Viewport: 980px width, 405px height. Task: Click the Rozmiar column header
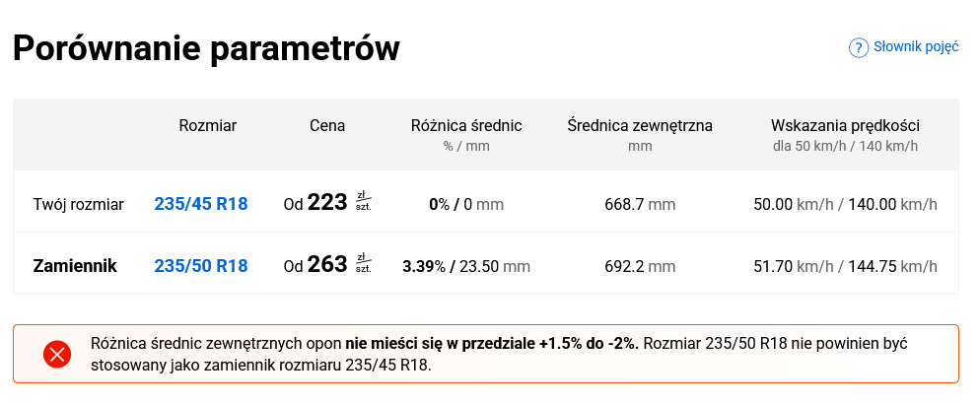(x=207, y=125)
